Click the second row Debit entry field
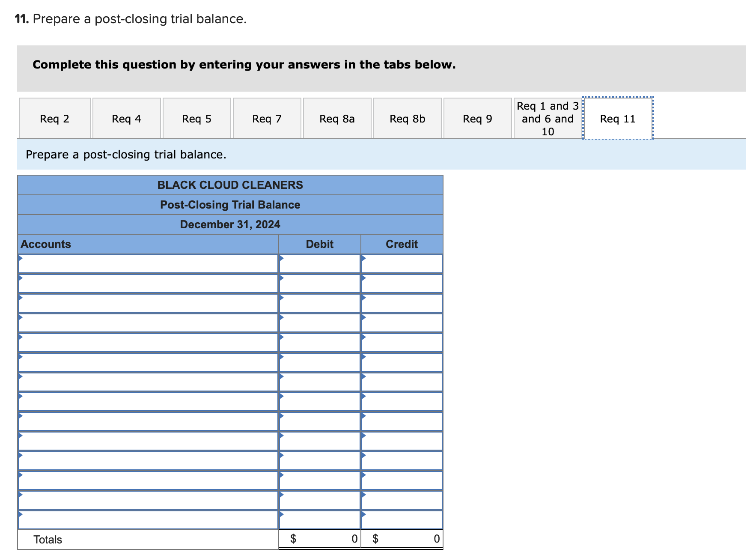 click(x=319, y=284)
